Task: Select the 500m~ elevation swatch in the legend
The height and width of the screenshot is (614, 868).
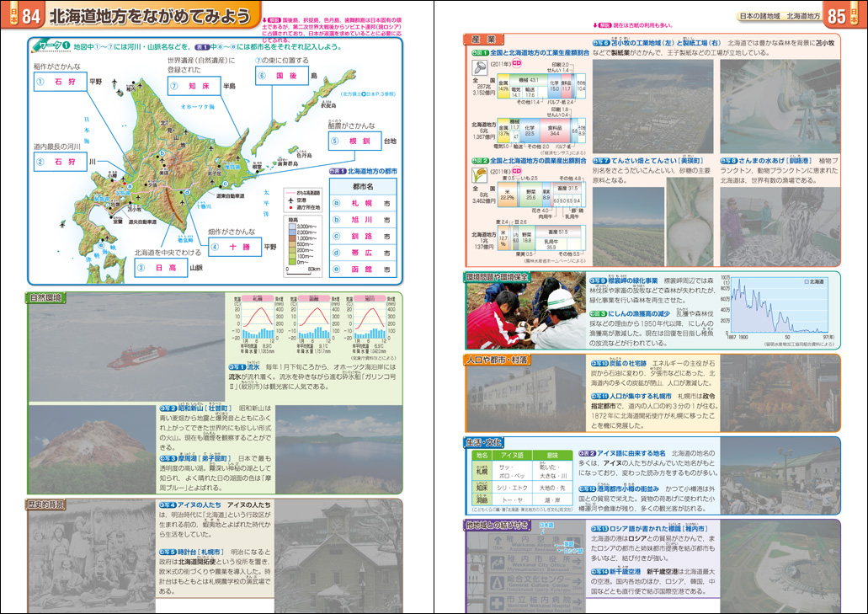Action: tap(292, 244)
